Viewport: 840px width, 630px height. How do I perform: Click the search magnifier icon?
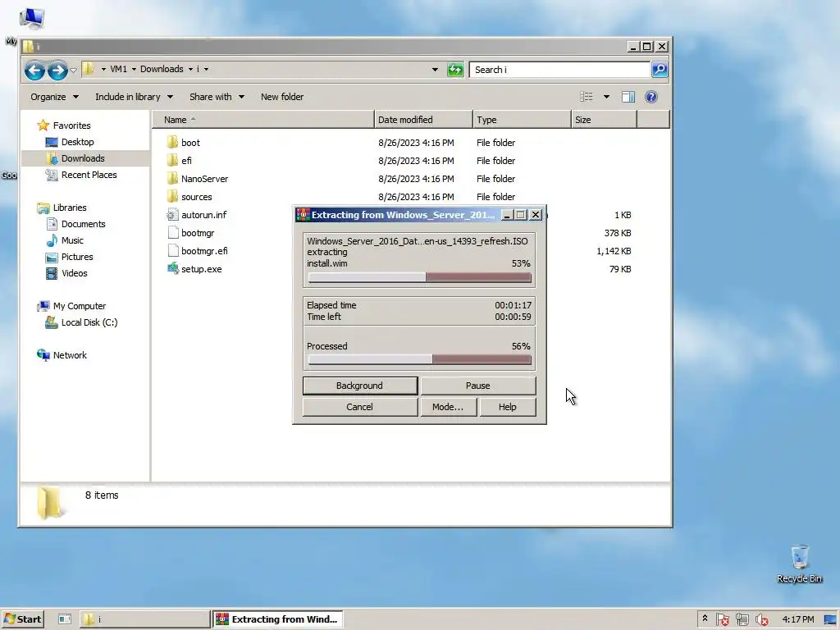[660, 69]
